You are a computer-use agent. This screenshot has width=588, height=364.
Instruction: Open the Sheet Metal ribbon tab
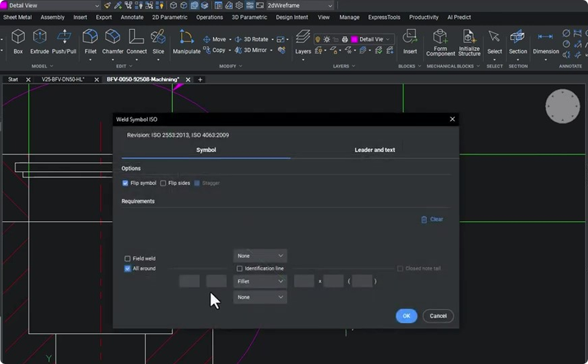(x=18, y=17)
